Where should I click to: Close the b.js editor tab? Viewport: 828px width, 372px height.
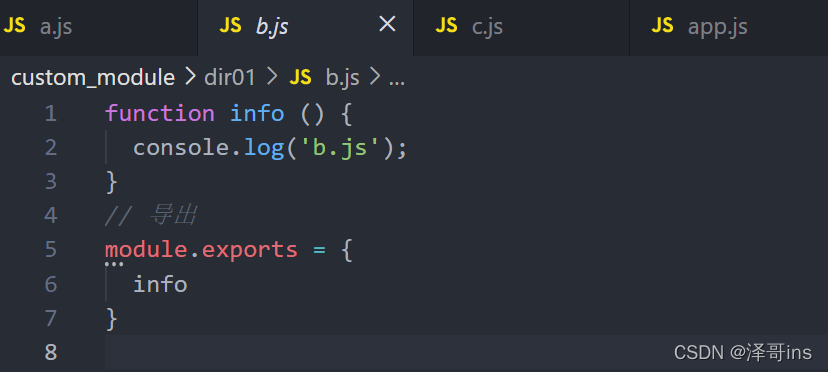[387, 24]
